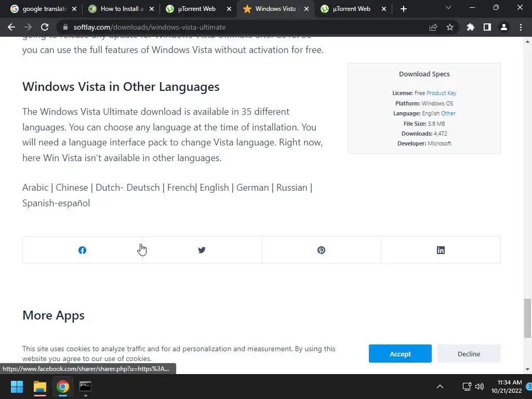Viewport: 532px width, 399px height.
Task: Close the How to Install tab
Action: [152, 9]
